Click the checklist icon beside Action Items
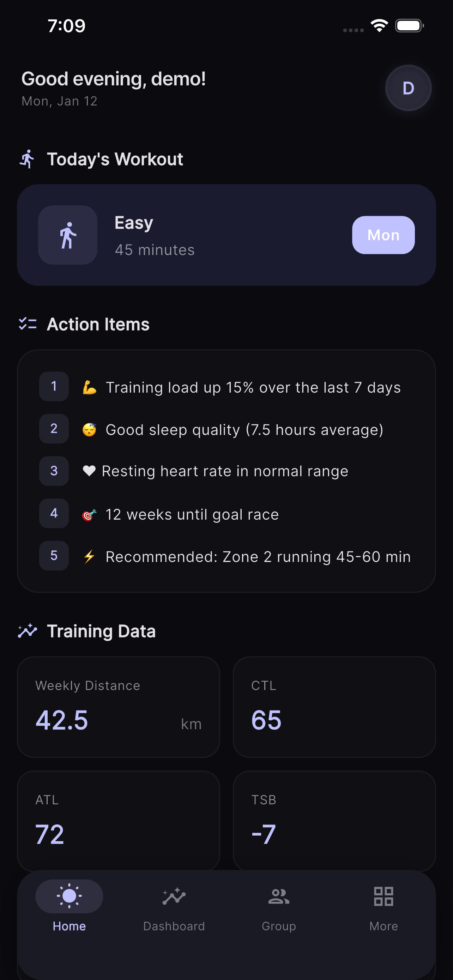Viewport: 453px width, 980px height. (27, 324)
